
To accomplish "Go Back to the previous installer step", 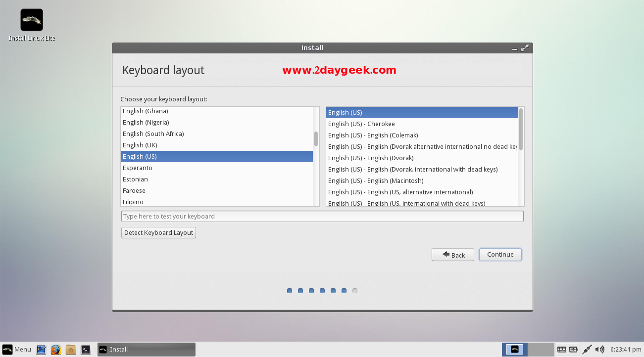I will [x=452, y=255].
